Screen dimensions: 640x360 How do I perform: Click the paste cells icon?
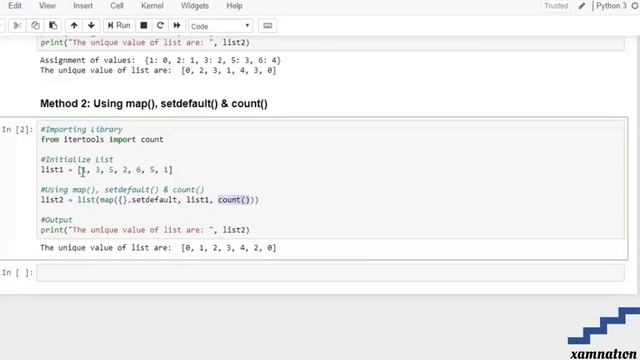click(53, 26)
